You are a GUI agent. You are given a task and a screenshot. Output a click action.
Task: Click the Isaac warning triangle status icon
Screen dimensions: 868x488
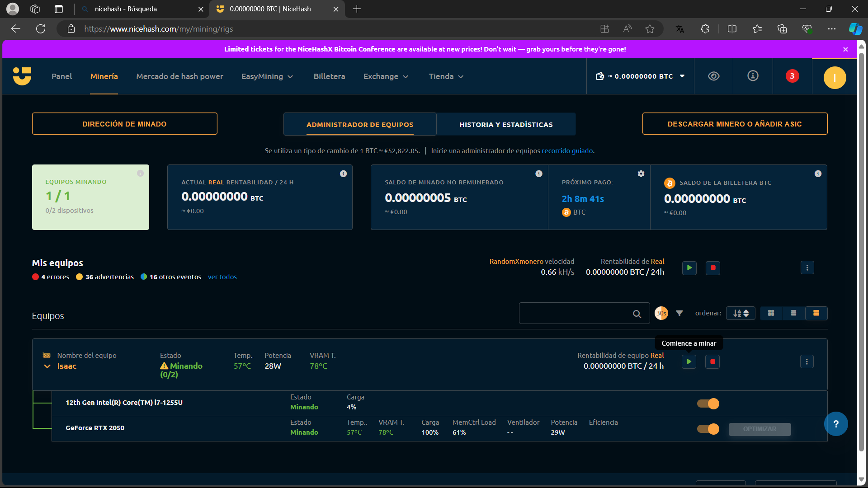click(164, 366)
